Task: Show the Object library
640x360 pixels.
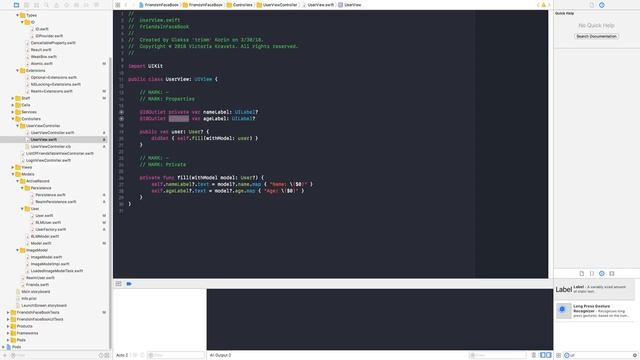Action: 602,273
